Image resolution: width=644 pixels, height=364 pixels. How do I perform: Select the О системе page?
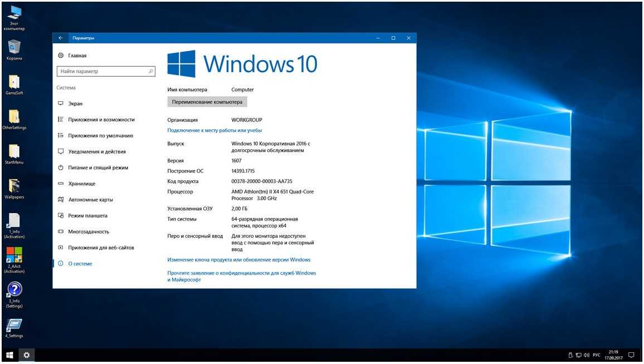80,263
